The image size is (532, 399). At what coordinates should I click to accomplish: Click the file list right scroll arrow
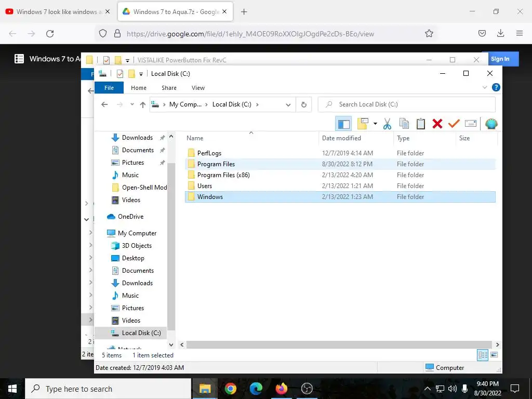click(x=497, y=345)
